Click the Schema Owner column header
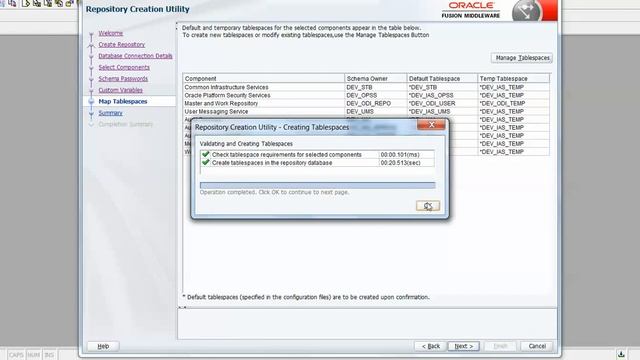The width and height of the screenshot is (640, 360). (x=376, y=78)
